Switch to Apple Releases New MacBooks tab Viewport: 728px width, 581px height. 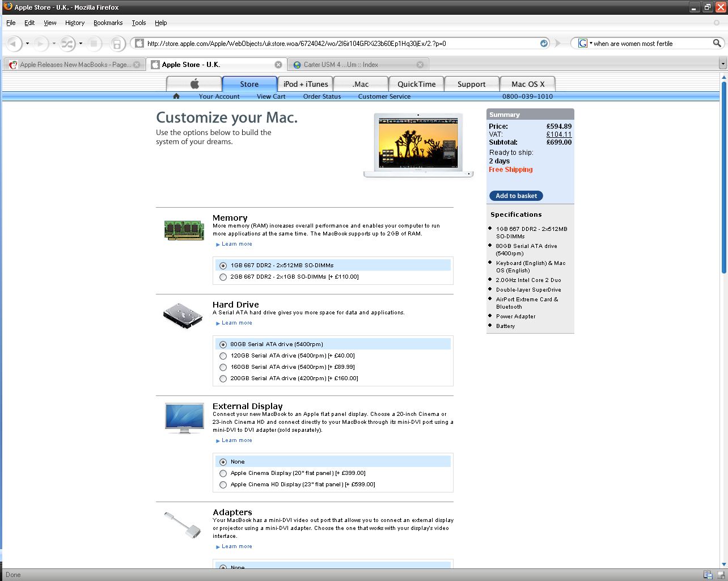click(x=75, y=65)
